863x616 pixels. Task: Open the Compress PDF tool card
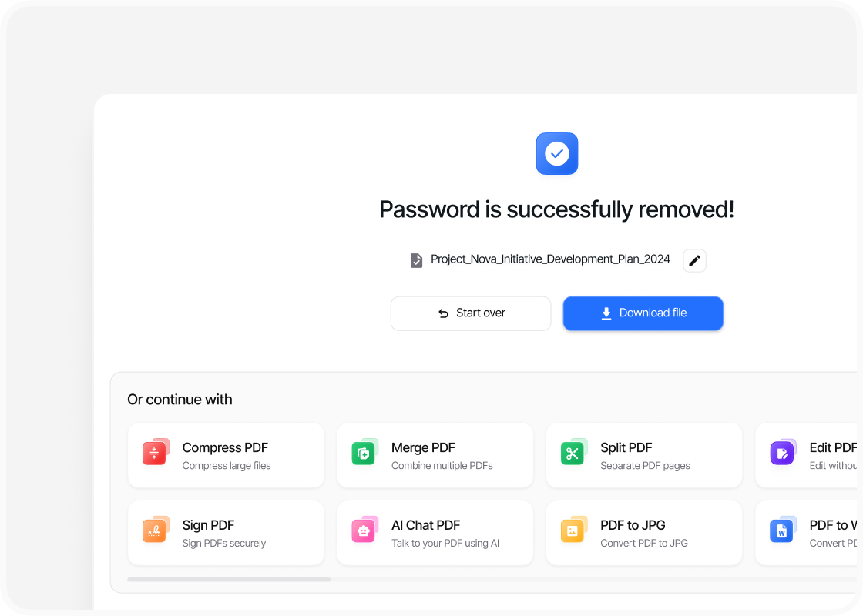coord(226,455)
